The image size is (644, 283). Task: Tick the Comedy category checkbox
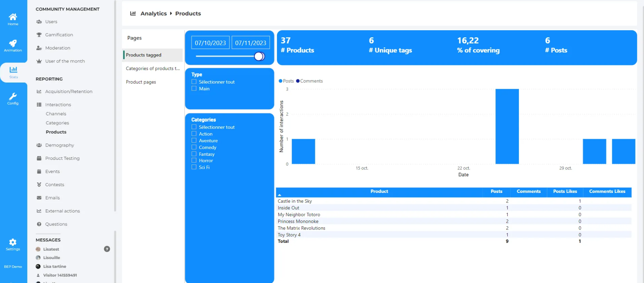[194, 147]
